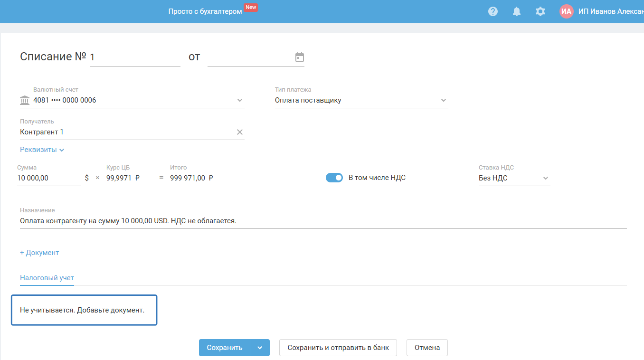Click the 'Списание №' heading

coord(53,57)
